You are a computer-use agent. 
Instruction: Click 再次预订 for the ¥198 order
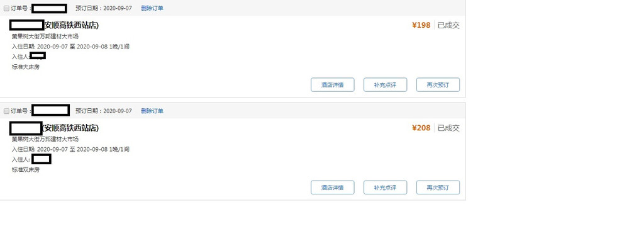click(x=438, y=85)
